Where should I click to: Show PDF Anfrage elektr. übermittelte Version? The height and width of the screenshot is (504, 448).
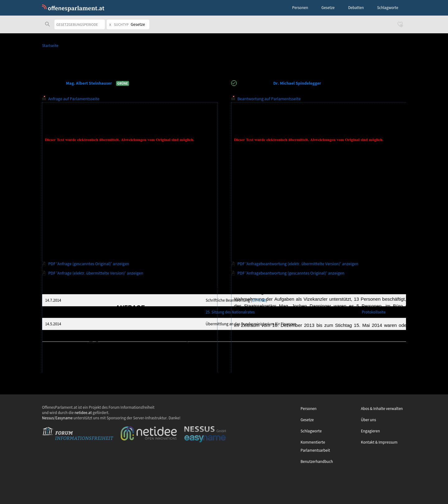(x=96, y=273)
